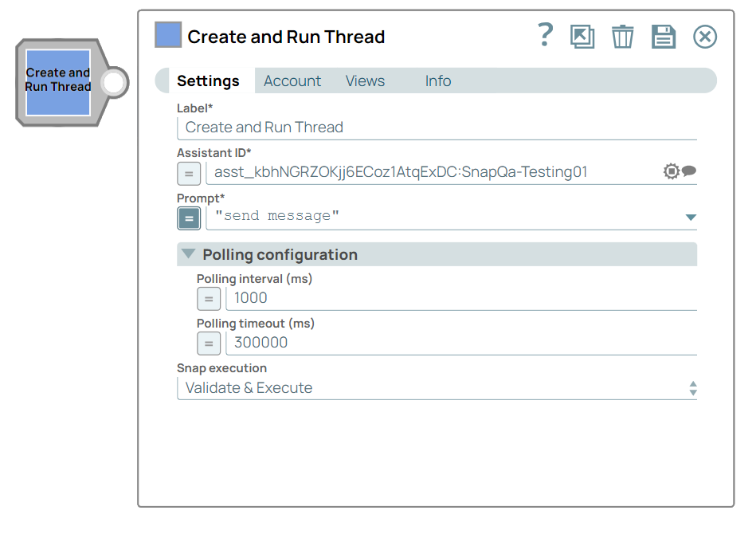
Task: Click the Polling timeout value 300000
Action: pyautogui.click(x=260, y=343)
